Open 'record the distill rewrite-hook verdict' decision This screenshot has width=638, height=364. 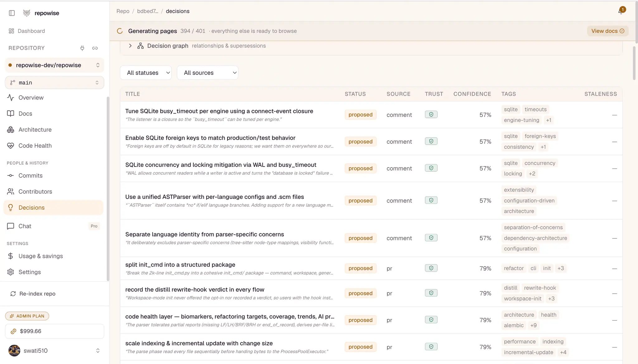(x=195, y=290)
